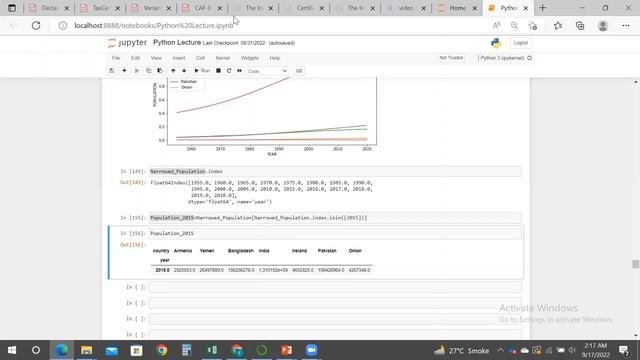Save notebook with the floppy disk icon
The height and width of the screenshot is (360, 640).
[x=111, y=71]
